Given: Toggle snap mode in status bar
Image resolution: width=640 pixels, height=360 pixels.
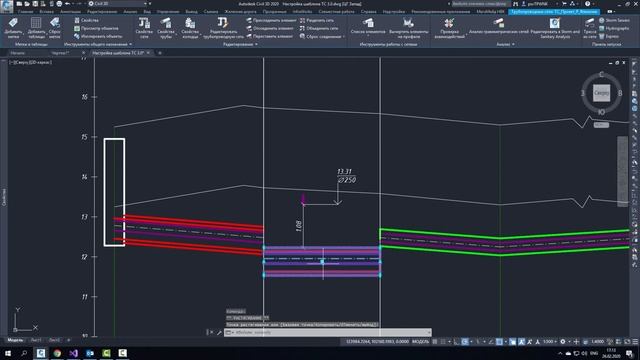Looking at the screenshot, I should click(443, 342).
